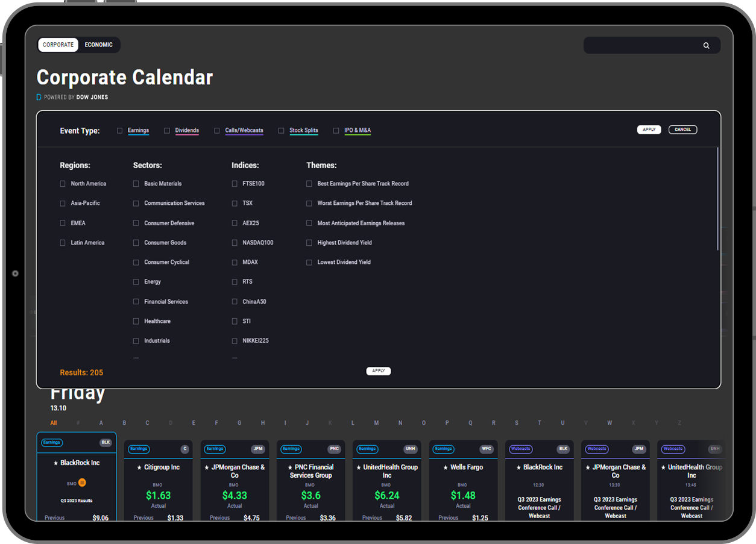Tick the Lowest Dividend Yield checkbox
The image size is (756, 544).
pyautogui.click(x=309, y=262)
